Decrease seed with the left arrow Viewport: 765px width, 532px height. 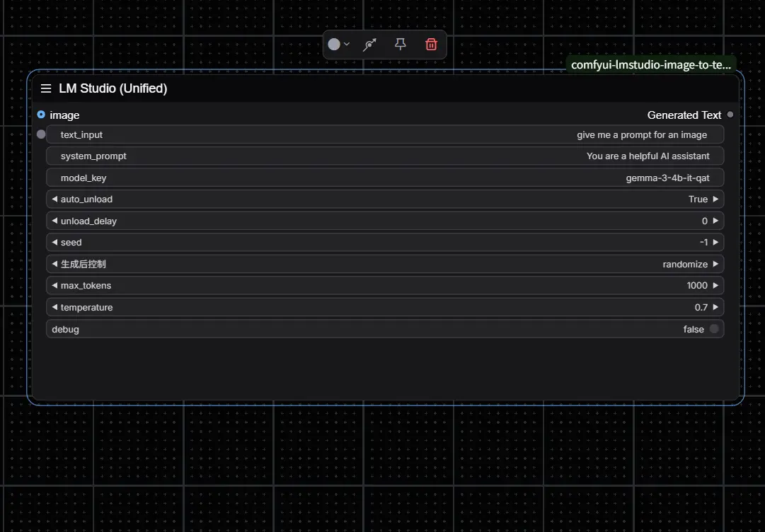[54, 243]
